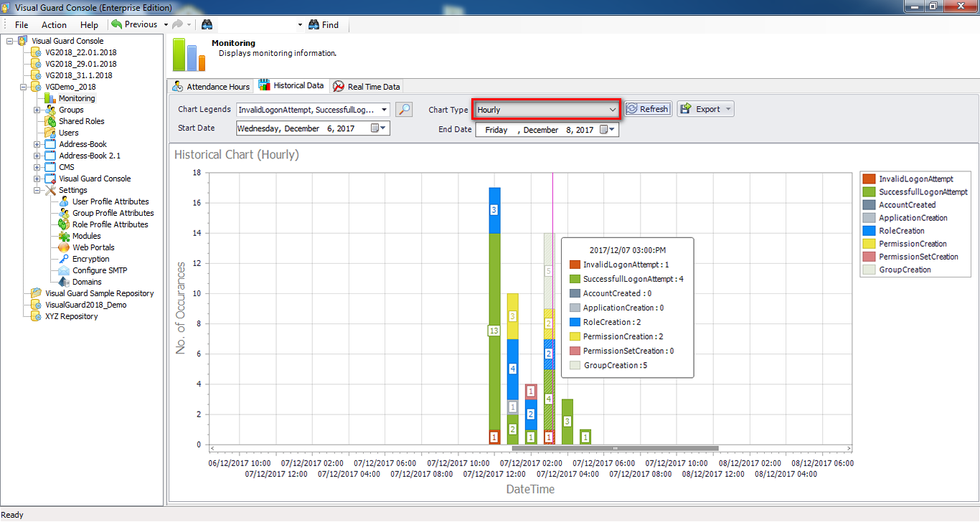The width and height of the screenshot is (980, 522).
Task: Expand the Chart Legends combo box
Action: click(x=385, y=110)
